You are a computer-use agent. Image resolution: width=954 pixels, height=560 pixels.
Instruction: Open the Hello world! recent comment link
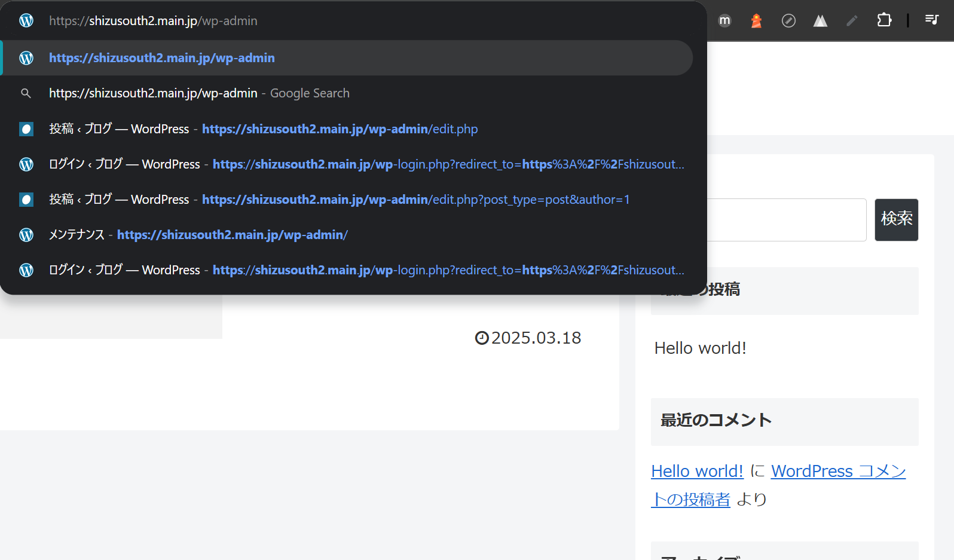(x=697, y=472)
